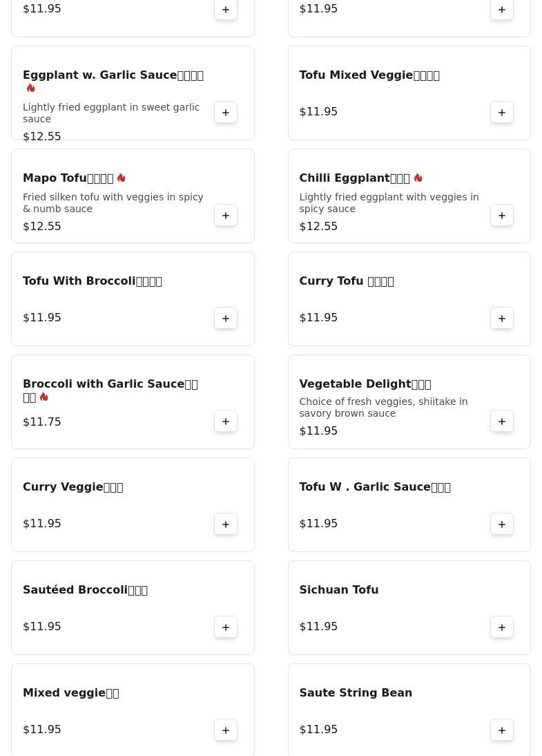Add Saute String Bean to cart
This screenshot has height=756, width=542.
click(x=502, y=730)
